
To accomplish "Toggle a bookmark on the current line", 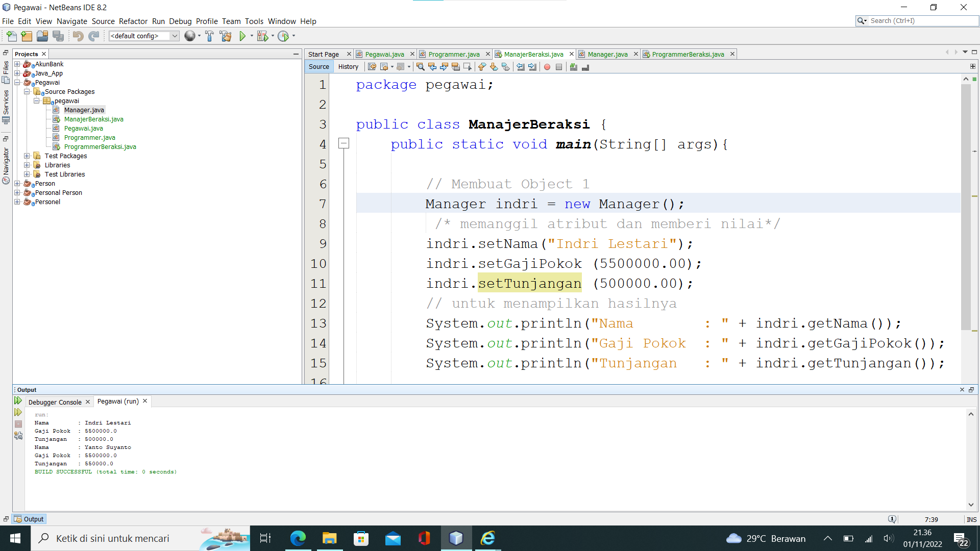I will coord(506,67).
